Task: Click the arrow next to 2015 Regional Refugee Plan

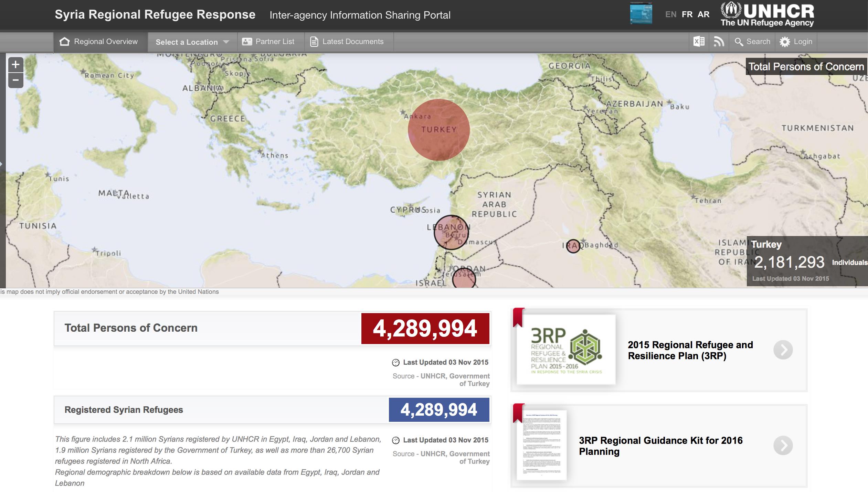Action: coord(783,350)
